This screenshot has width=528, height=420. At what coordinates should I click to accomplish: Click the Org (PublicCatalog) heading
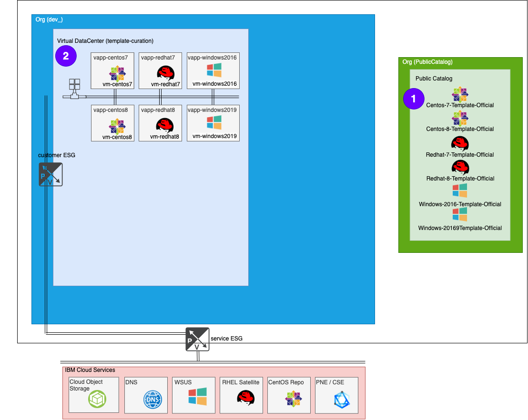pos(427,62)
